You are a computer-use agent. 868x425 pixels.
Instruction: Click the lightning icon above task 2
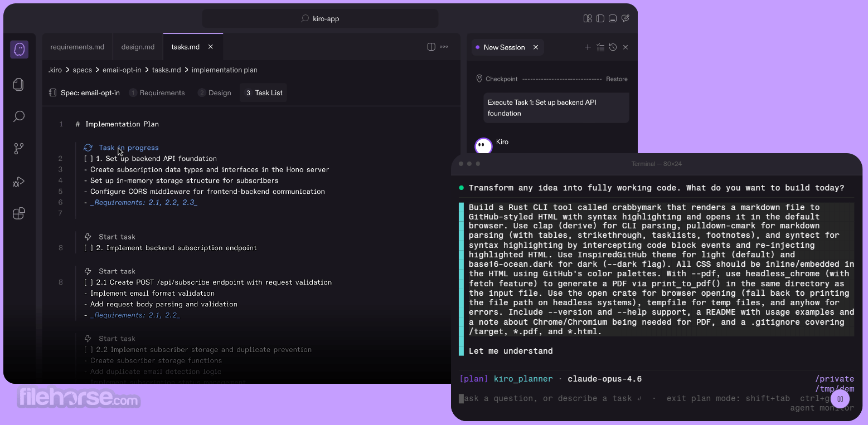tap(88, 237)
